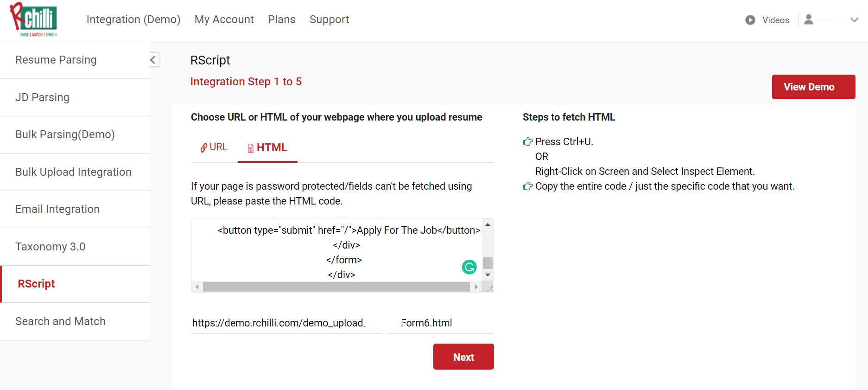Screen dimensions: 868x390
Task: Click inside the HTML code textarea
Action: [336, 250]
